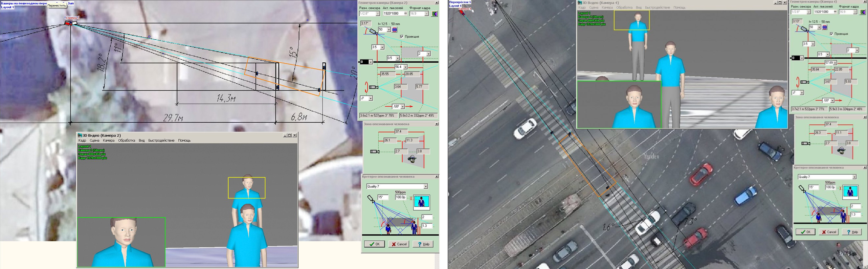Click the face icon in left Зона опознавания panel
868x269 pixels.
click(412, 158)
